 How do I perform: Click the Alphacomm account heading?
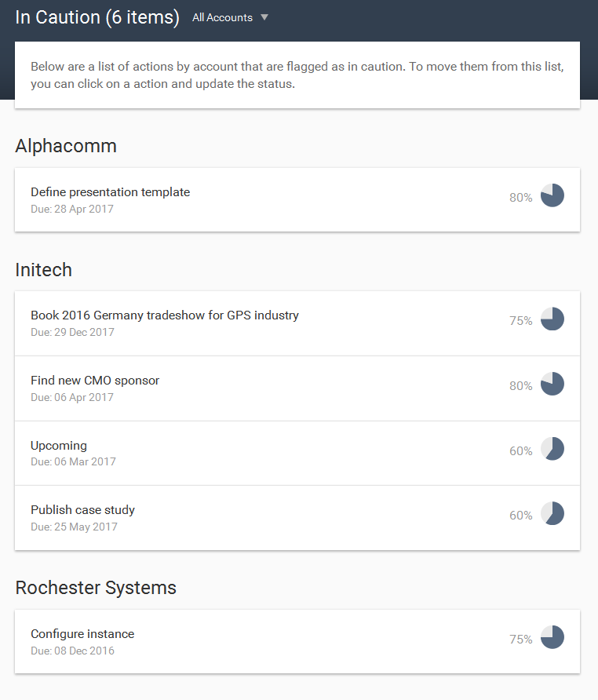pyautogui.click(x=66, y=146)
